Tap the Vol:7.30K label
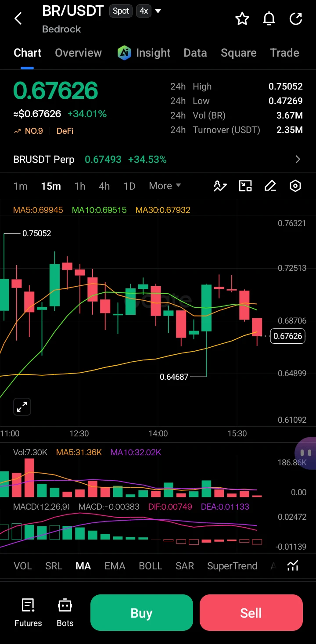 (30, 452)
